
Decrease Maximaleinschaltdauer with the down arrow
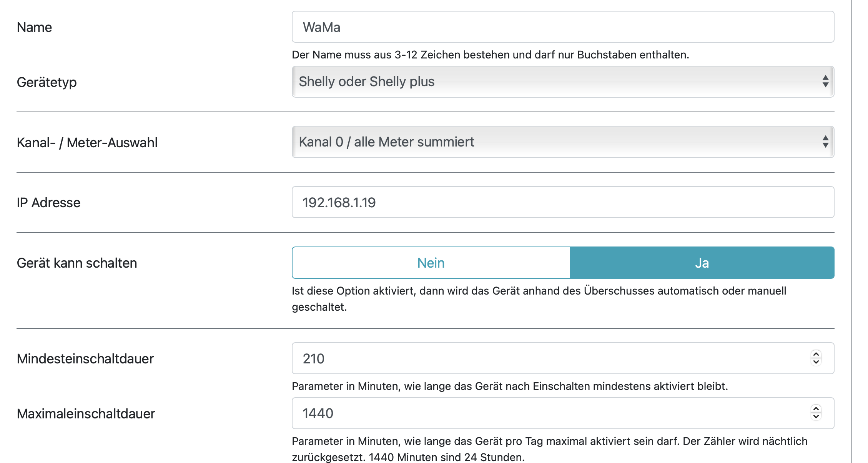point(816,417)
